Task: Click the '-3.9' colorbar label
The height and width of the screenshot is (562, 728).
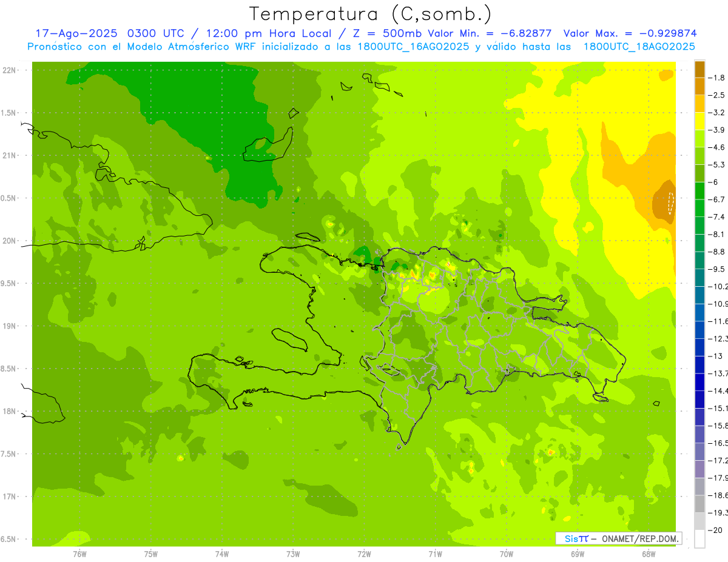Action: pos(716,130)
